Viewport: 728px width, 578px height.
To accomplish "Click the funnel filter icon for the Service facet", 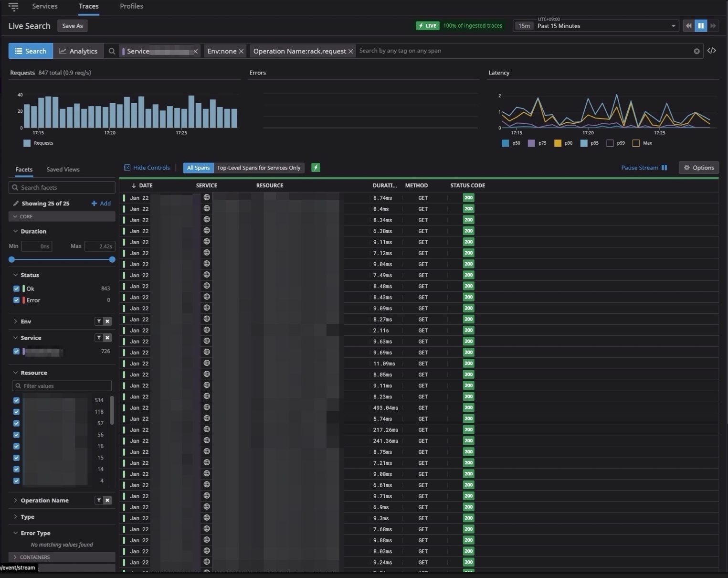I will pyautogui.click(x=99, y=338).
